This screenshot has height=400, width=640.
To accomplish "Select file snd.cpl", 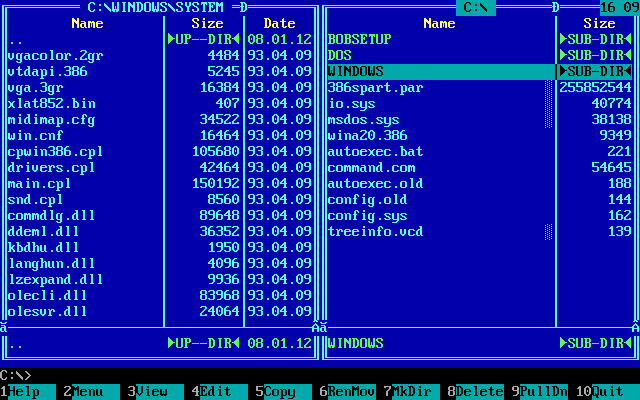I will click(160, 200).
